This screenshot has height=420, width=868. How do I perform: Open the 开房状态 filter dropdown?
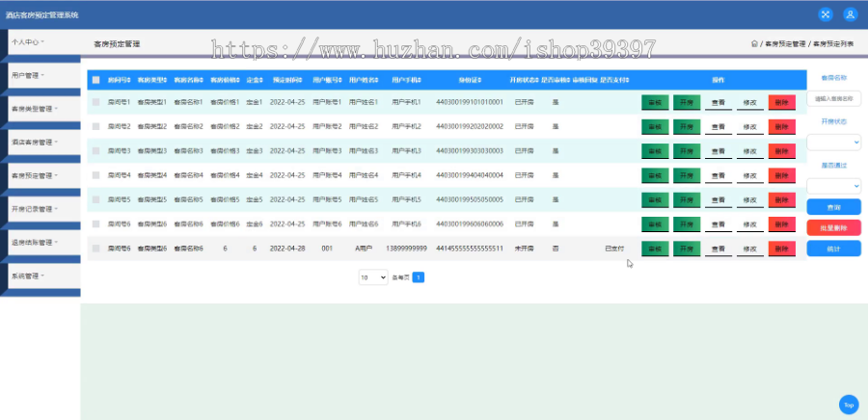click(833, 142)
